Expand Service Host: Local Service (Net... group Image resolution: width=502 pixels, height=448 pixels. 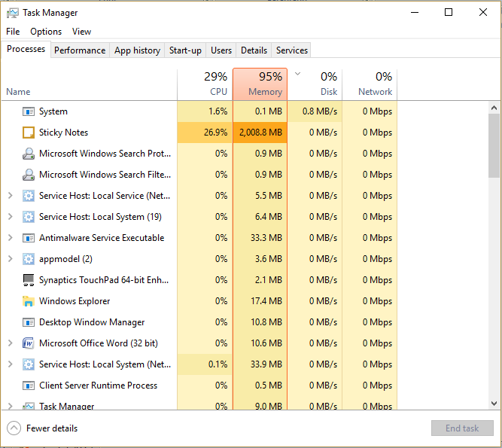(11, 196)
